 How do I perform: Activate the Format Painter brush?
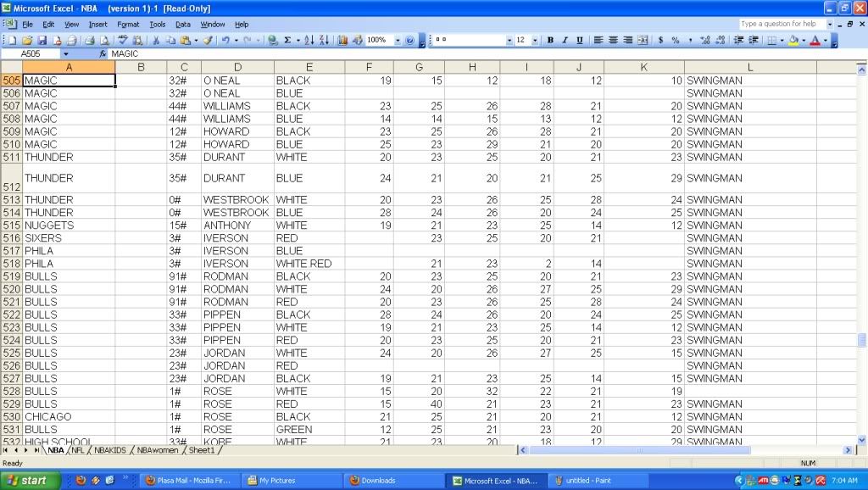point(208,41)
